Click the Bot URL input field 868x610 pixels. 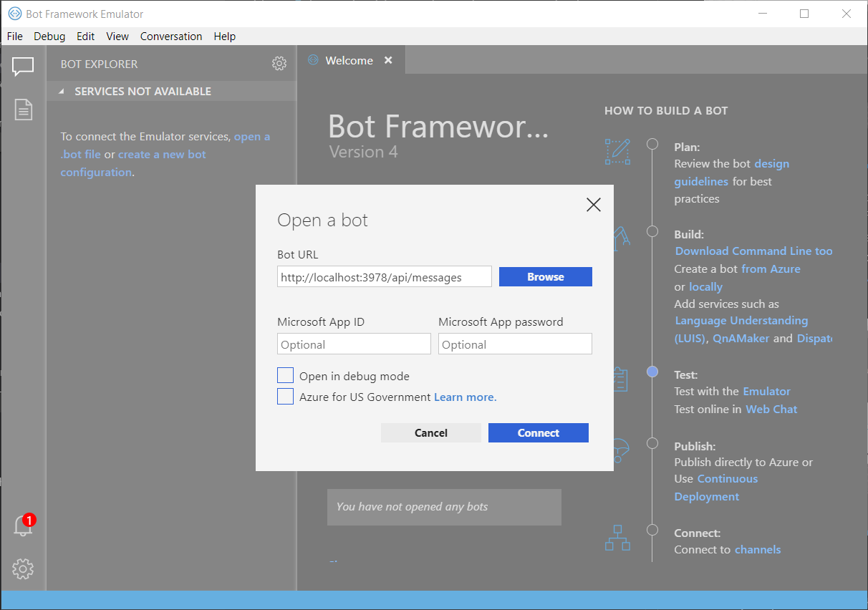(x=384, y=277)
